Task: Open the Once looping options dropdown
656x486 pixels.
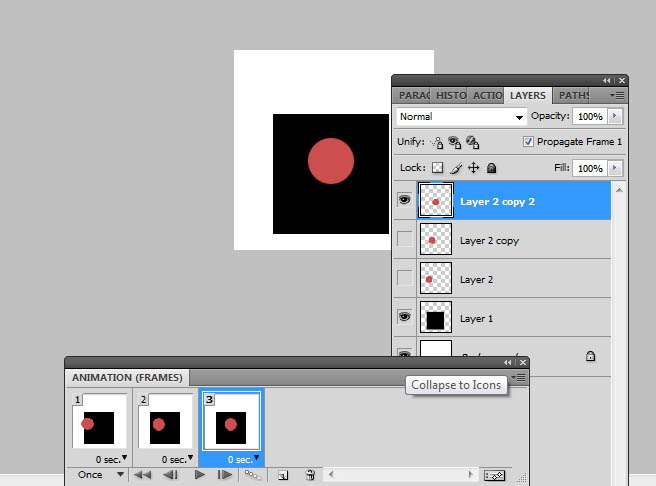Action: pyautogui.click(x=100, y=475)
